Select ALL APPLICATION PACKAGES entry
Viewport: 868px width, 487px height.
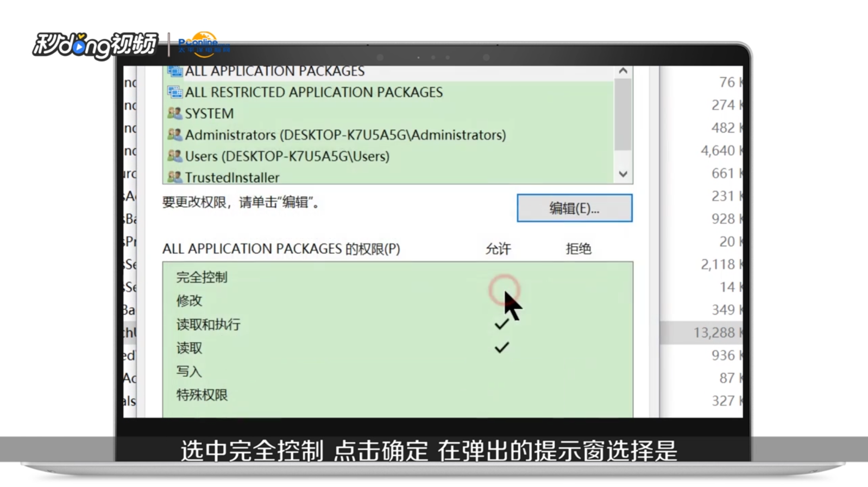pos(388,72)
